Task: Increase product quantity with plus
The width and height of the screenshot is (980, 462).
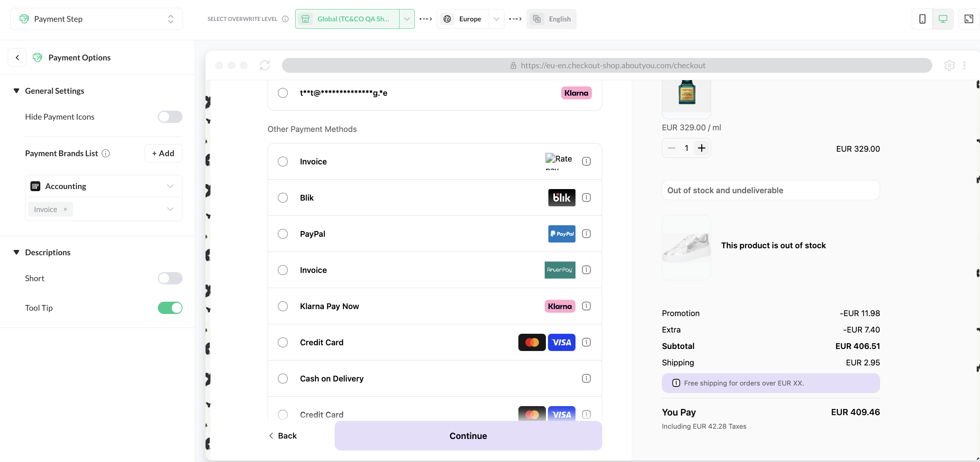Action: (702, 148)
